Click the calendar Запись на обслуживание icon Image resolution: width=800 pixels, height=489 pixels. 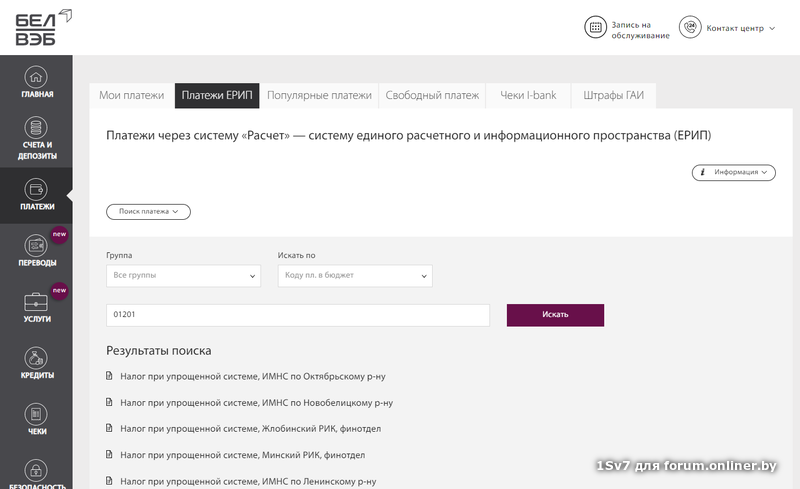tap(595, 28)
